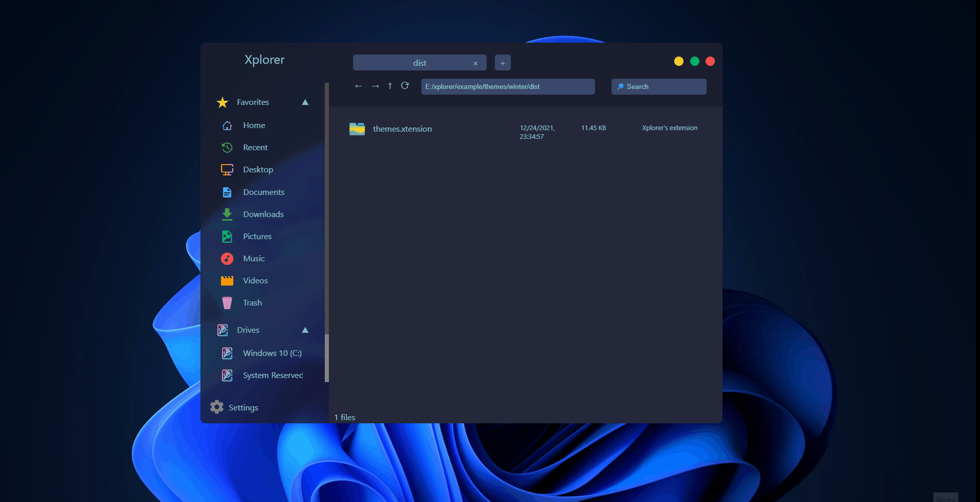Click the Trash bin icon

(227, 303)
